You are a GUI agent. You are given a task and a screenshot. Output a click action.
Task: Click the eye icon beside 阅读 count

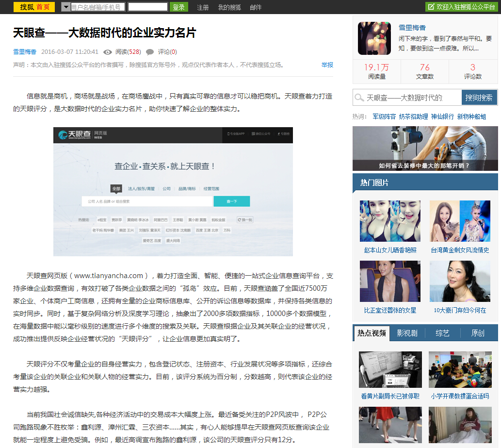coord(108,52)
